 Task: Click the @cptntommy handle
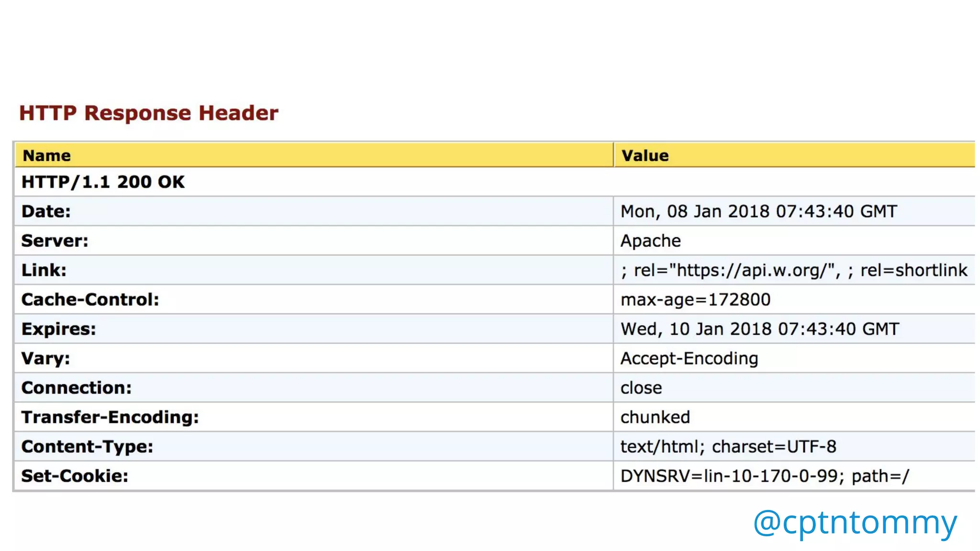coord(855,522)
